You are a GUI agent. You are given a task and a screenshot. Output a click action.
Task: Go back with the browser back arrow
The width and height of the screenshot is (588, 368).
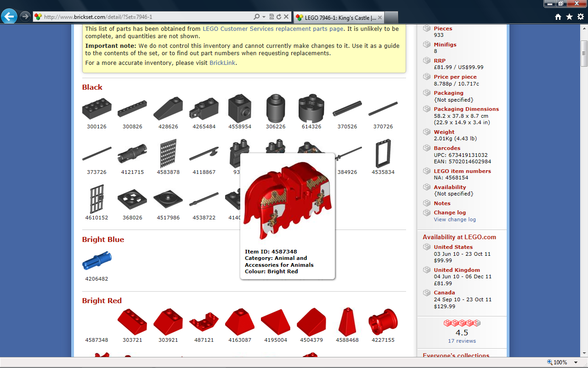[x=9, y=17]
